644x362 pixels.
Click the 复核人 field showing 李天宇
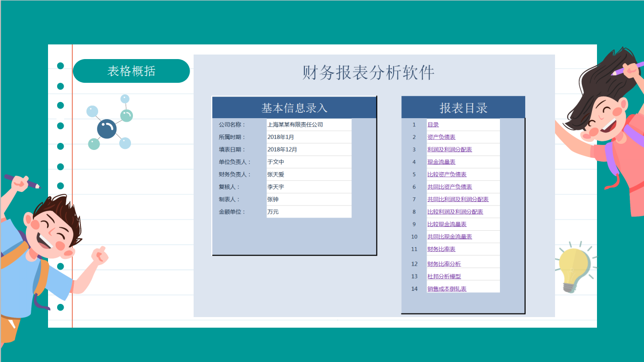(309, 187)
